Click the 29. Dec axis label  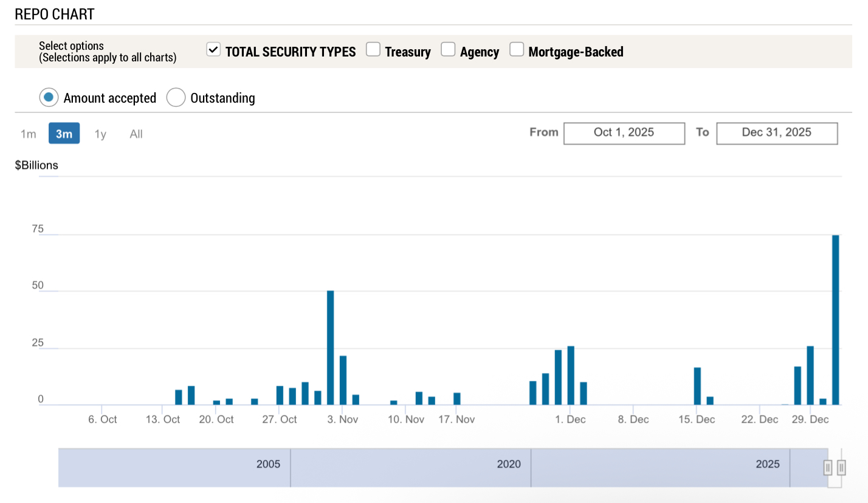(x=811, y=420)
